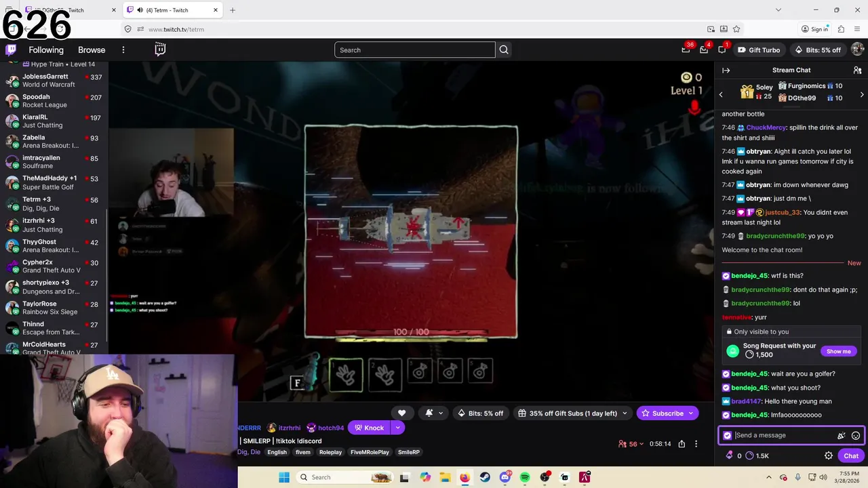The width and height of the screenshot is (868, 488).
Task: Click the search magnifier button
Action: [x=504, y=49]
